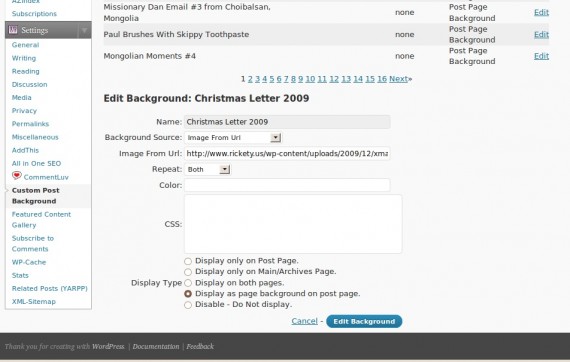570x362 pixels.
Task: Go to page 3 of backgrounds
Action: 257,79
